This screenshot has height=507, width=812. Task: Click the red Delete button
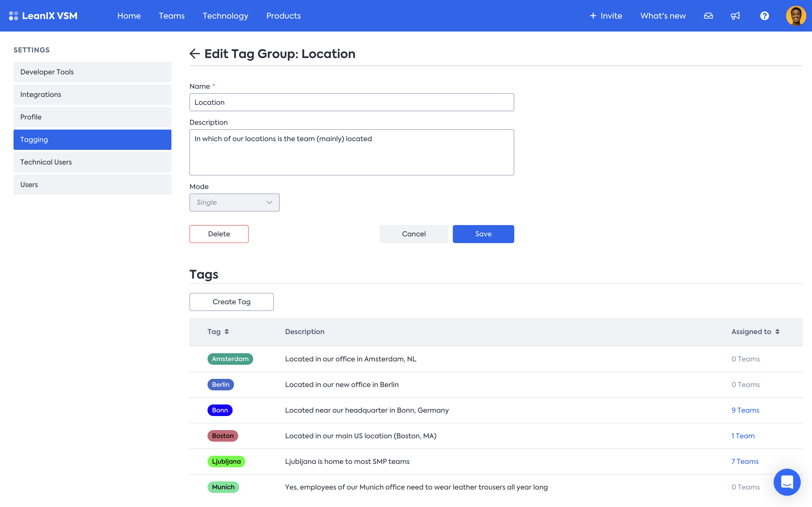[219, 234]
